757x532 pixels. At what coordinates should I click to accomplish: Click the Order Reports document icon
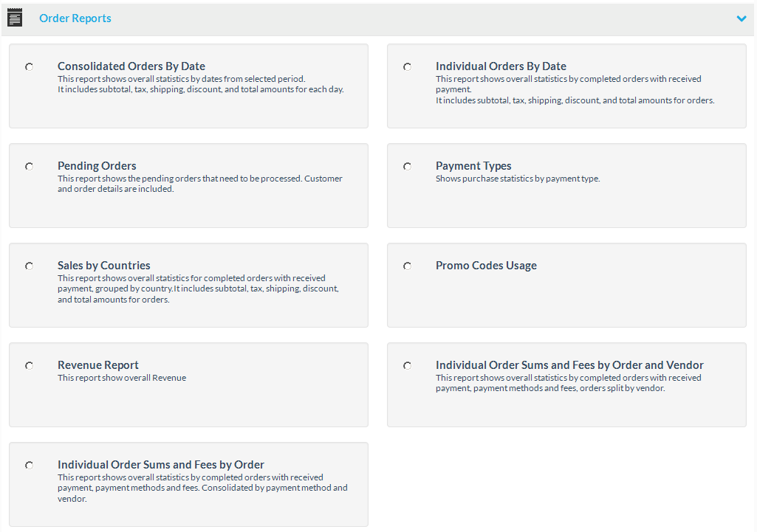tap(15, 18)
